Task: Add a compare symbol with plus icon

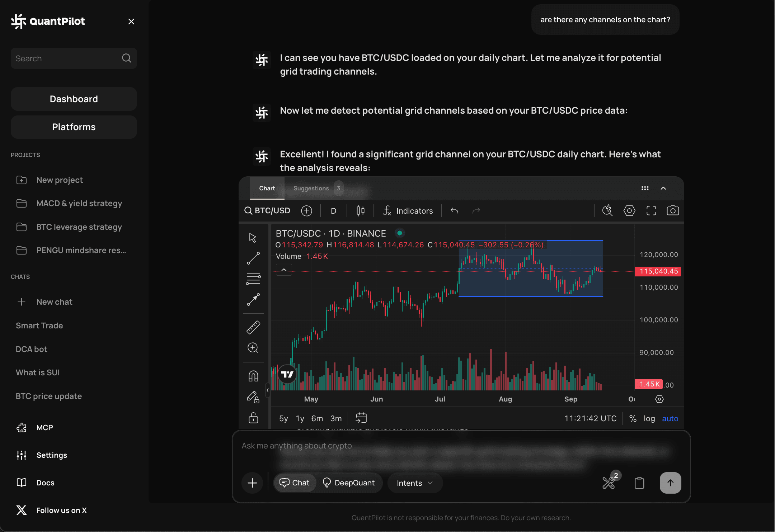Action: 307,211
